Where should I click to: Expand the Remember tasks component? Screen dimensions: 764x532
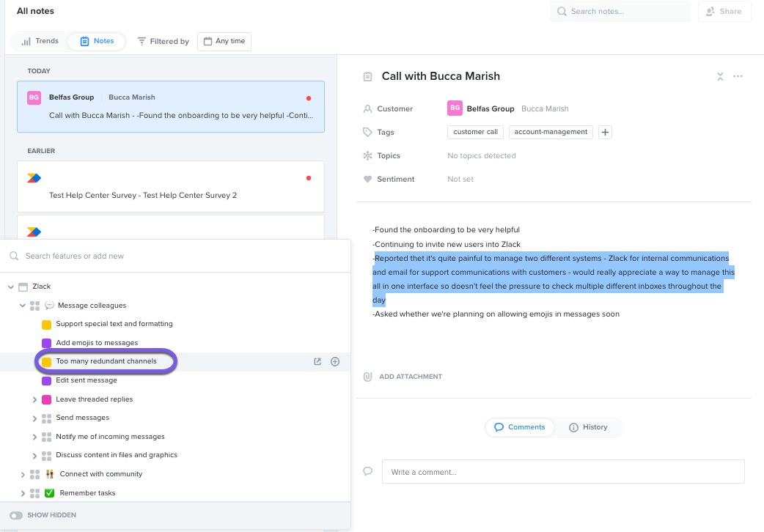tap(23, 493)
